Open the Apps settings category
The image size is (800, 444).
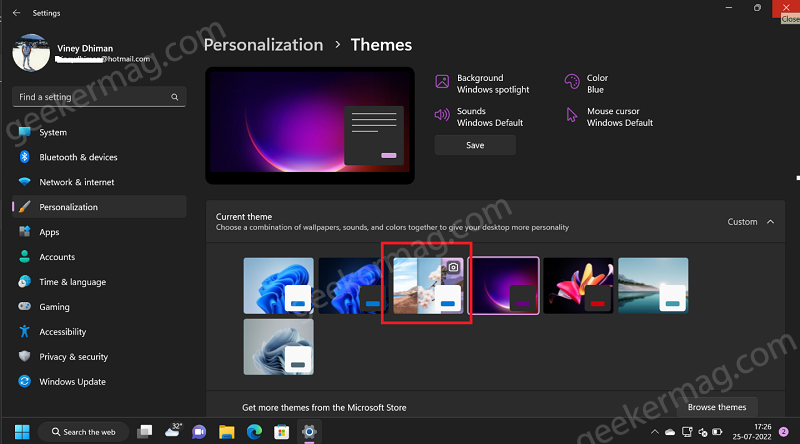[x=99, y=232]
